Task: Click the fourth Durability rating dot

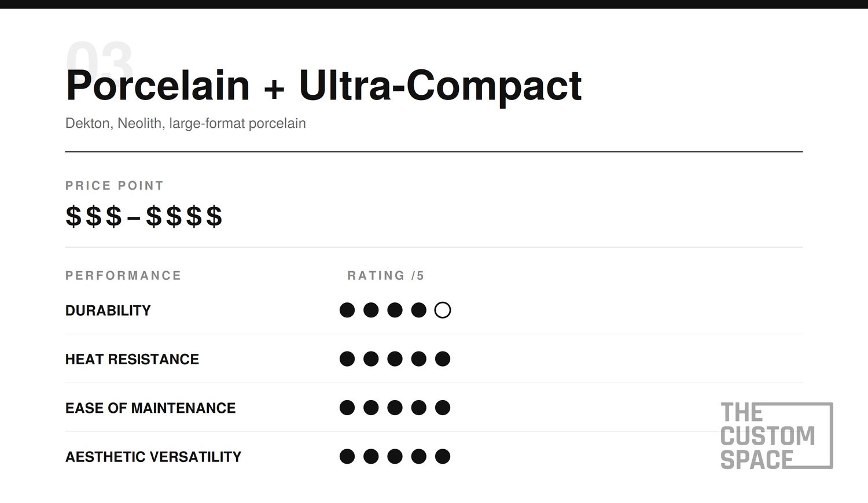Action: tap(419, 310)
